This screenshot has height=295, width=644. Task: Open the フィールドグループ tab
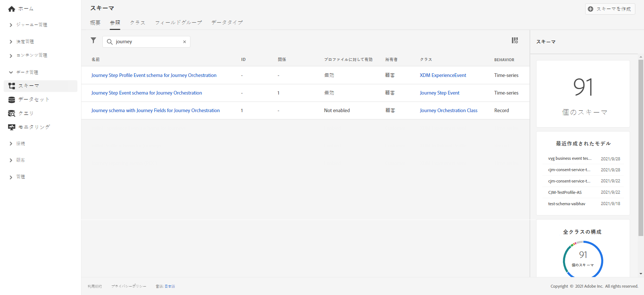coord(178,23)
